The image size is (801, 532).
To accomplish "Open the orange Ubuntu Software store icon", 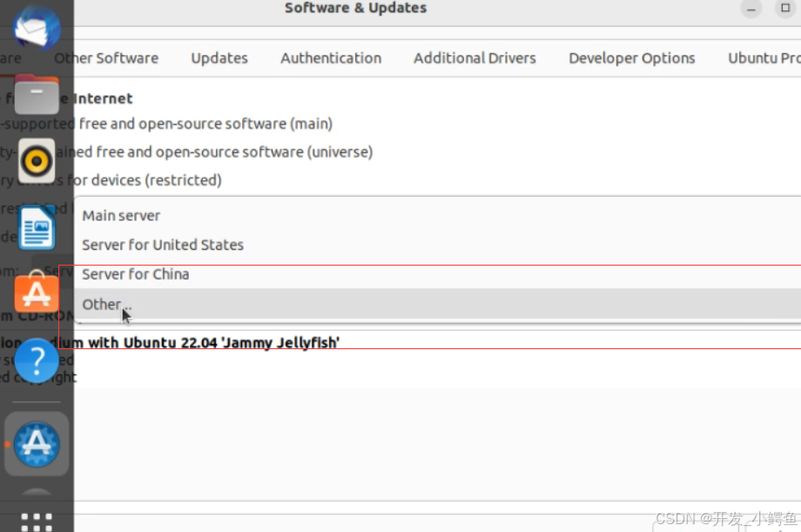I will [37, 293].
